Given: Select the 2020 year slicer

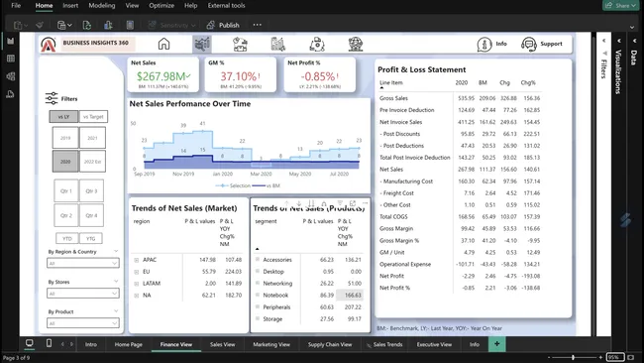Looking at the screenshot, I should coord(65,162).
